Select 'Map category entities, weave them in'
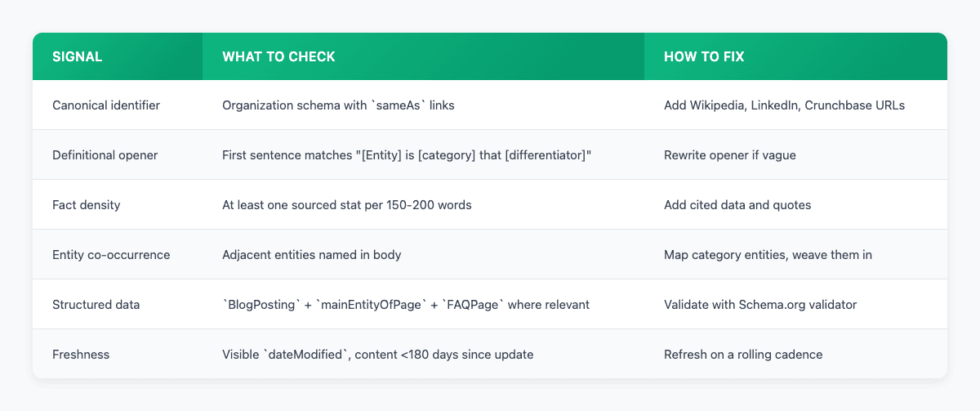Image resolution: width=980 pixels, height=411 pixels. click(x=795, y=254)
